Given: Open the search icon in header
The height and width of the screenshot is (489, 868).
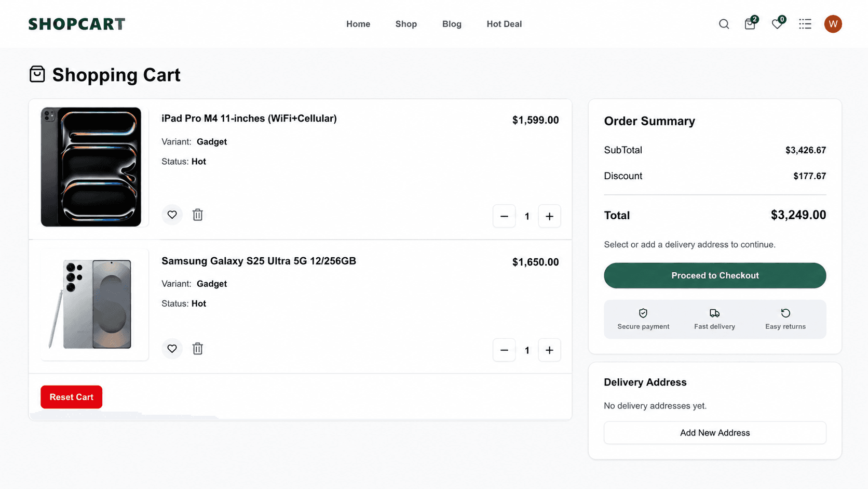Looking at the screenshot, I should [x=724, y=24].
